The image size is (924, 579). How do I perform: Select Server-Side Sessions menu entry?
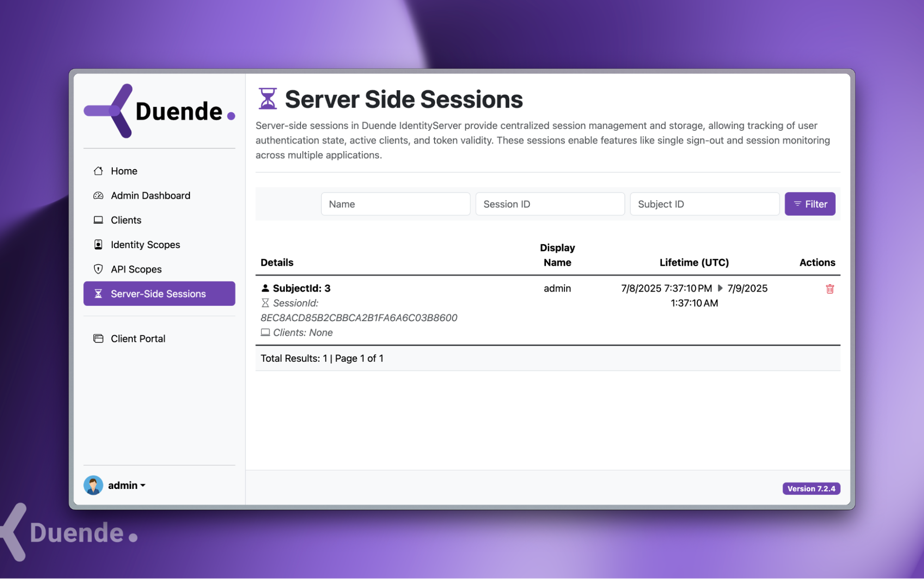(x=159, y=293)
